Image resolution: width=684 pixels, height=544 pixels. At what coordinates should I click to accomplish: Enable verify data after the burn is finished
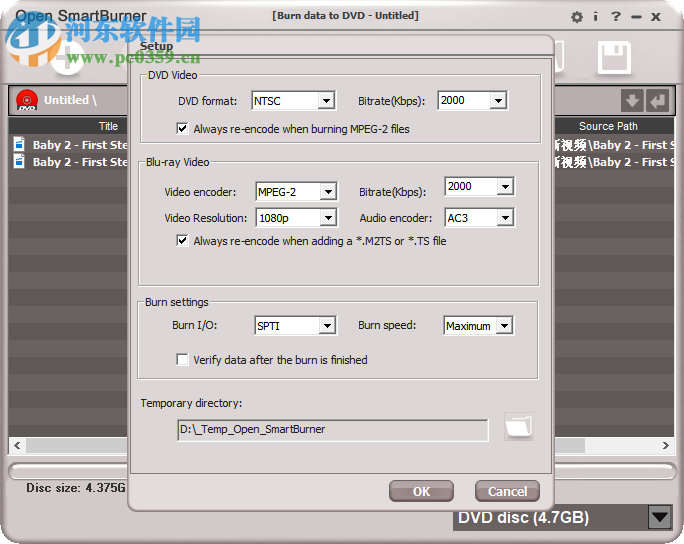182,359
